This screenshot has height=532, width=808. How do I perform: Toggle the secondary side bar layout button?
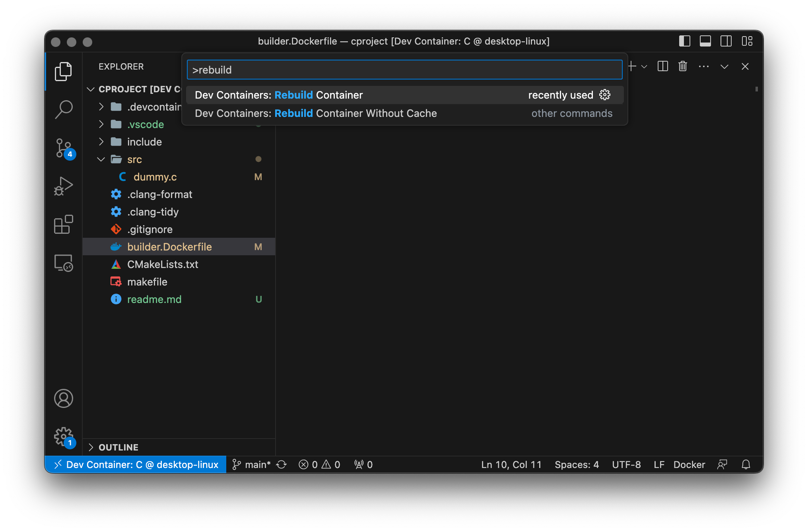(726, 41)
